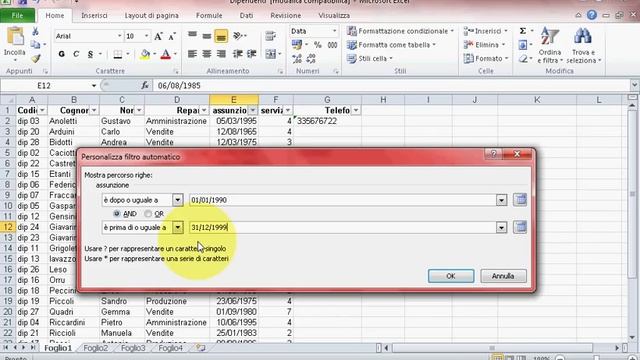Click the borders icon
Image resolution: width=640 pixels, height=360 pixels.
(118, 54)
